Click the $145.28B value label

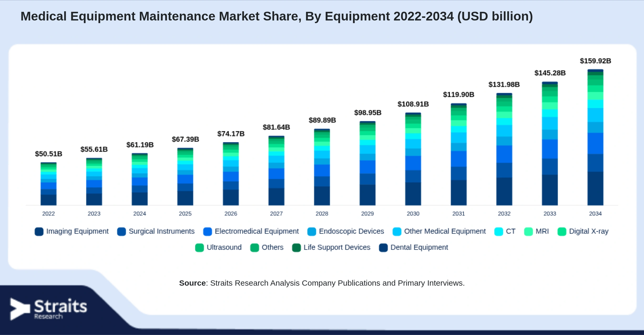[x=550, y=73]
